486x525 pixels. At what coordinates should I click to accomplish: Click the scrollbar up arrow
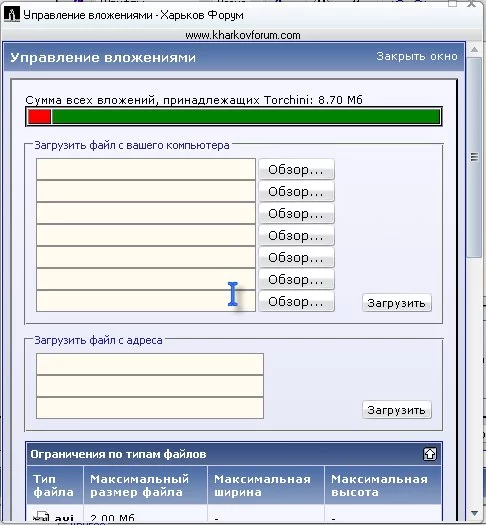(474, 50)
